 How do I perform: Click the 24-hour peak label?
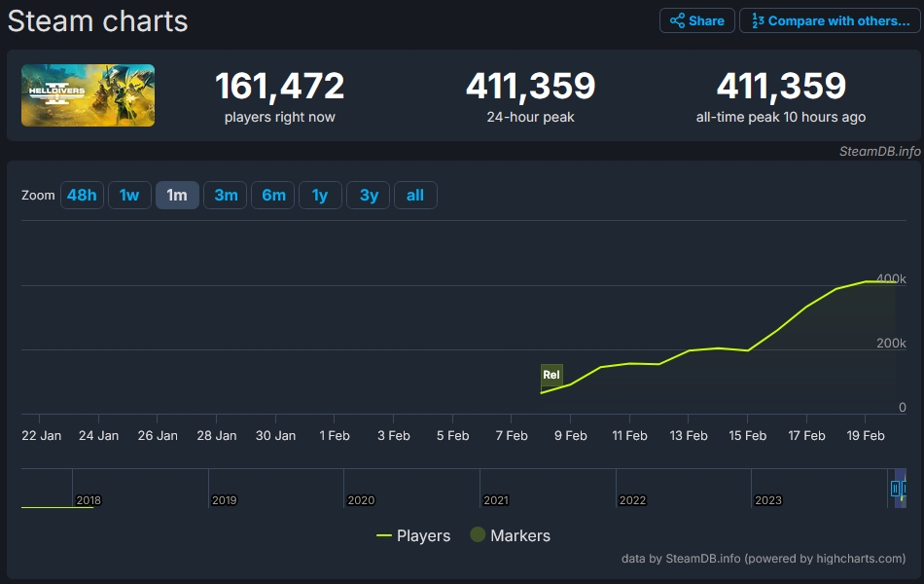[x=530, y=117]
